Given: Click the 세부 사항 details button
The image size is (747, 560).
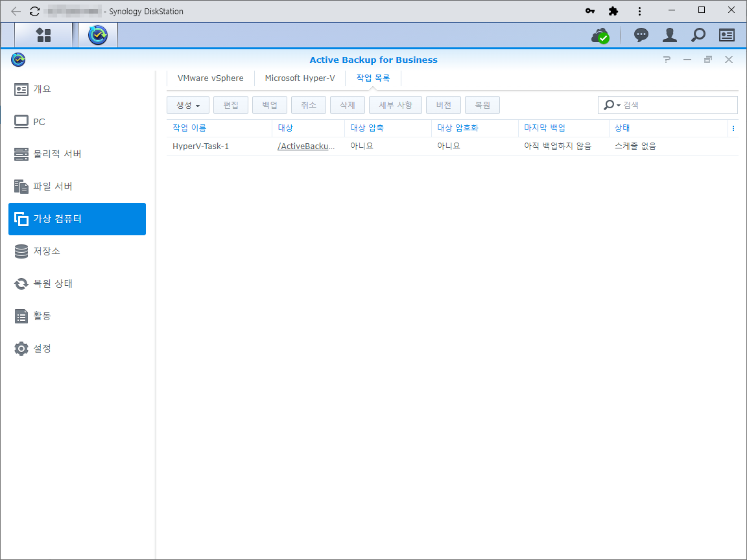Looking at the screenshot, I should 396,105.
